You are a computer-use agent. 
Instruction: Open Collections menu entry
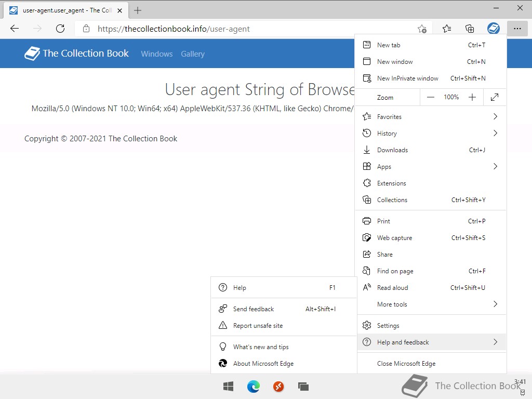431,199
